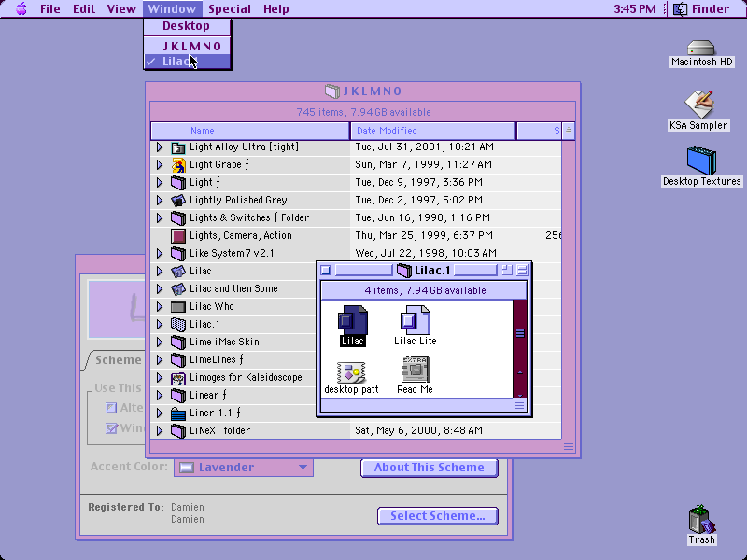Viewport: 747px width, 560px height.
Task: Select the Lilac Who folder icon
Action: pyautogui.click(x=177, y=307)
